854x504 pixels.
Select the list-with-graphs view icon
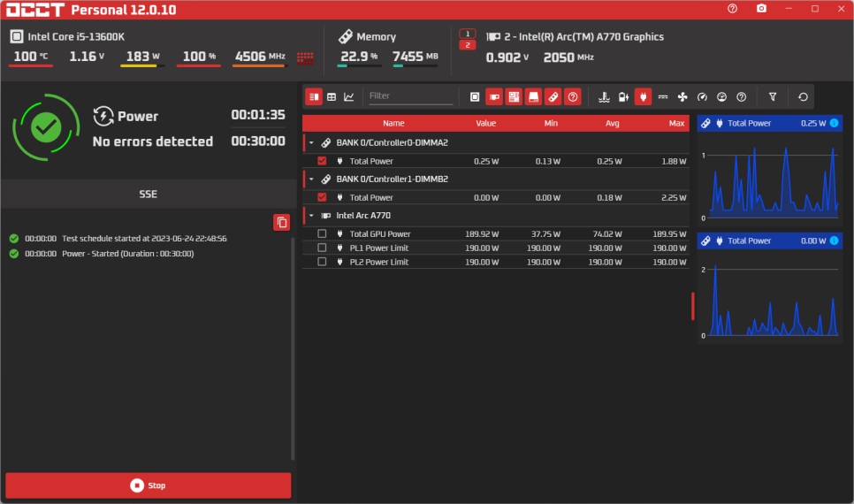tap(314, 97)
